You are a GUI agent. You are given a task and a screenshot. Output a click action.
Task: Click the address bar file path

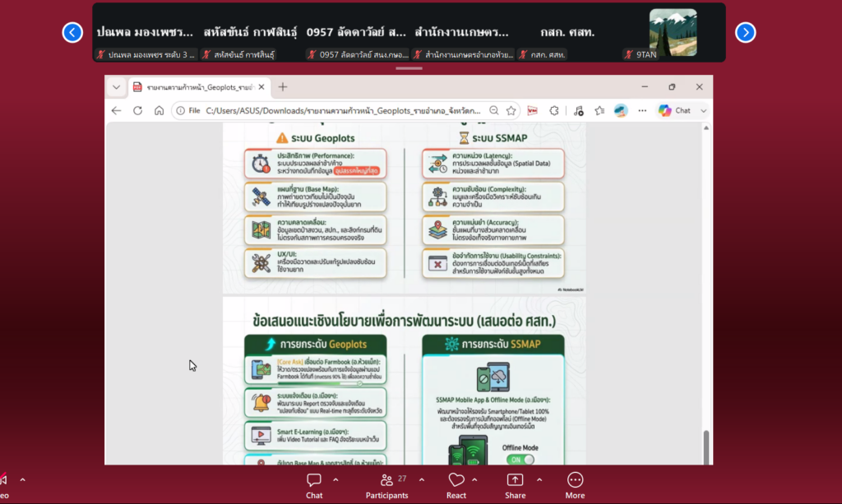pyautogui.click(x=343, y=110)
